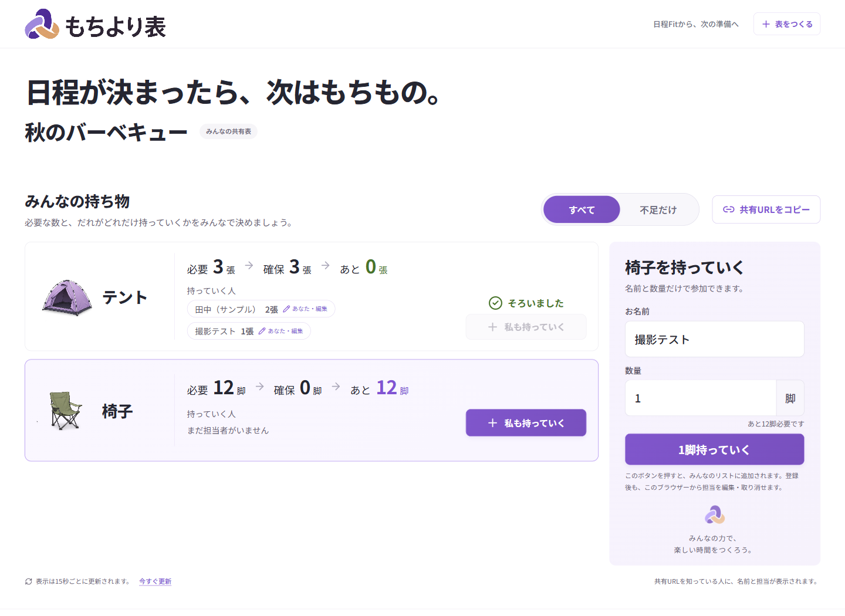
Task: Click the refresh icon beside 表示は15秒ごとに更新
Action: click(28, 581)
